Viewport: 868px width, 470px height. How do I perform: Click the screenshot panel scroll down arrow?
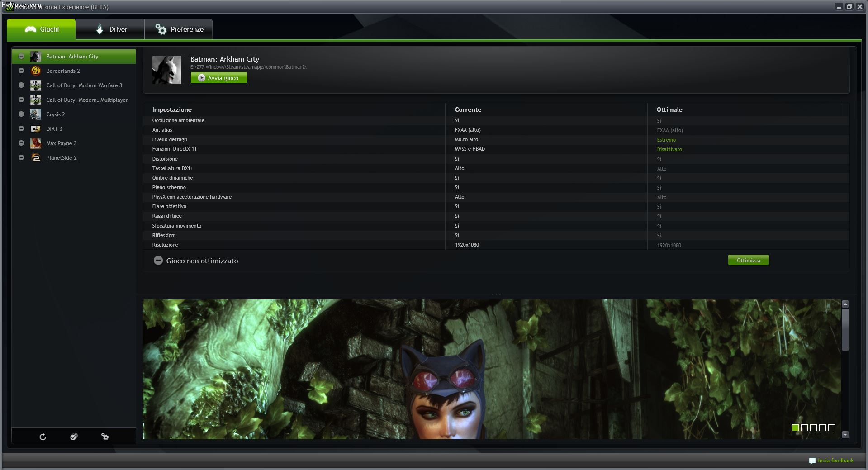(x=845, y=435)
